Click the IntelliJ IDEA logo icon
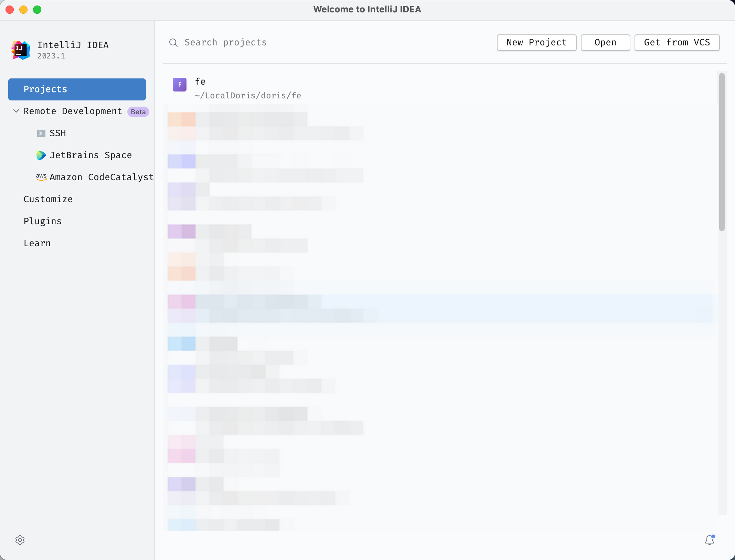The width and height of the screenshot is (735, 560). click(x=21, y=50)
